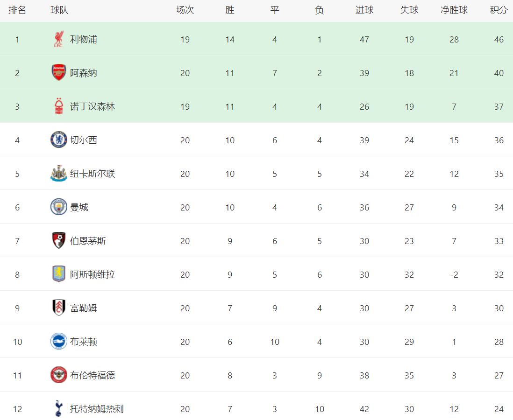Viewport: 513px width, 420px height.
Task: Click the Brighton club crest icon
Action: (x=59, y=342)
